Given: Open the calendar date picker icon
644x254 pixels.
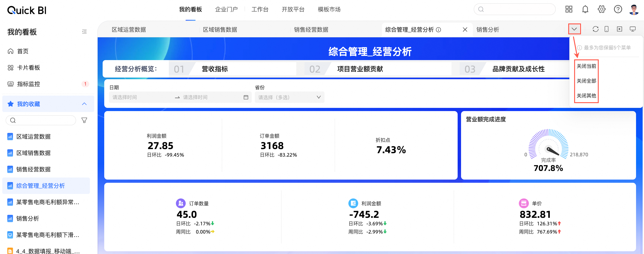Looking at the screenshot, I should tap(246, 97).
